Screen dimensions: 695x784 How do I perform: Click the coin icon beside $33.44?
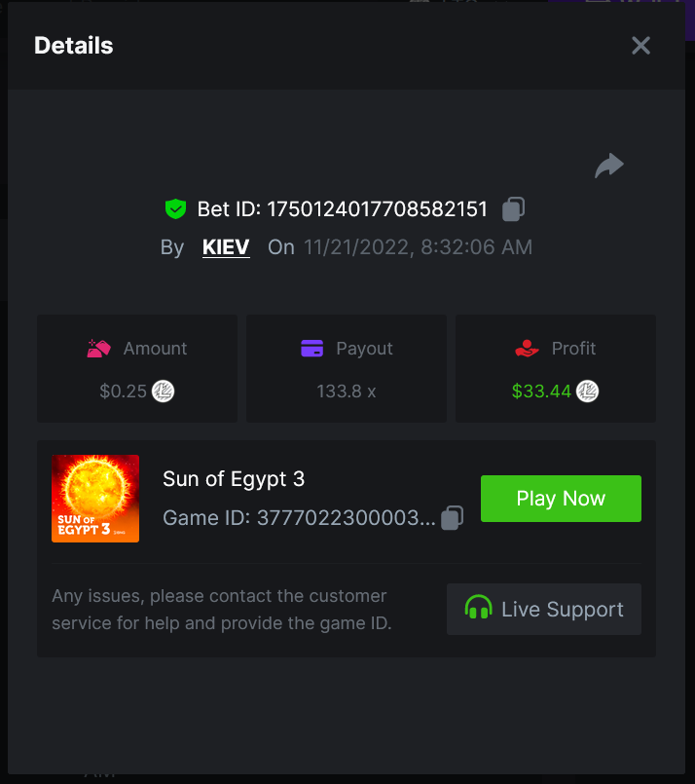587,392
